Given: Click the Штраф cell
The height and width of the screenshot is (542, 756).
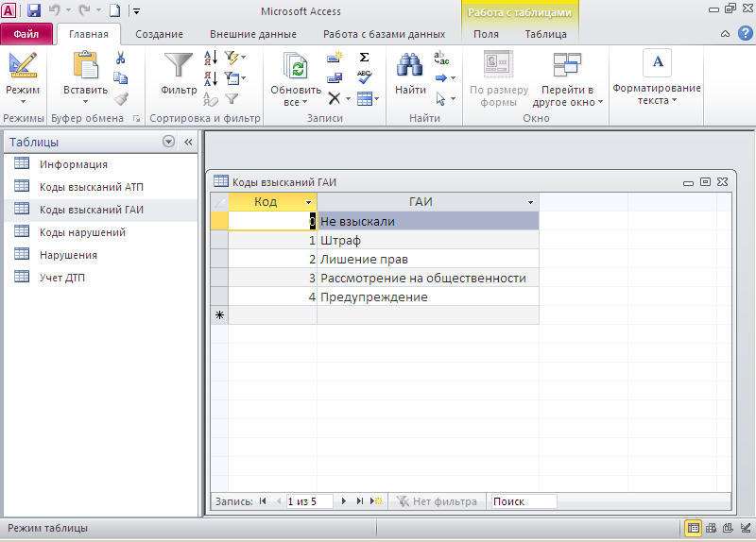Looking at the screenshot, I should click(x=428, y=240).
